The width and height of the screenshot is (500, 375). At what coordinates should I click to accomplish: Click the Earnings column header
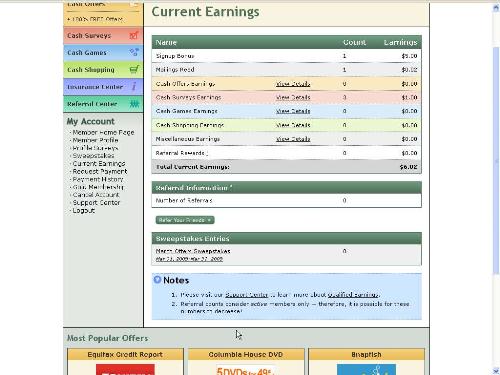coord(400,42)
